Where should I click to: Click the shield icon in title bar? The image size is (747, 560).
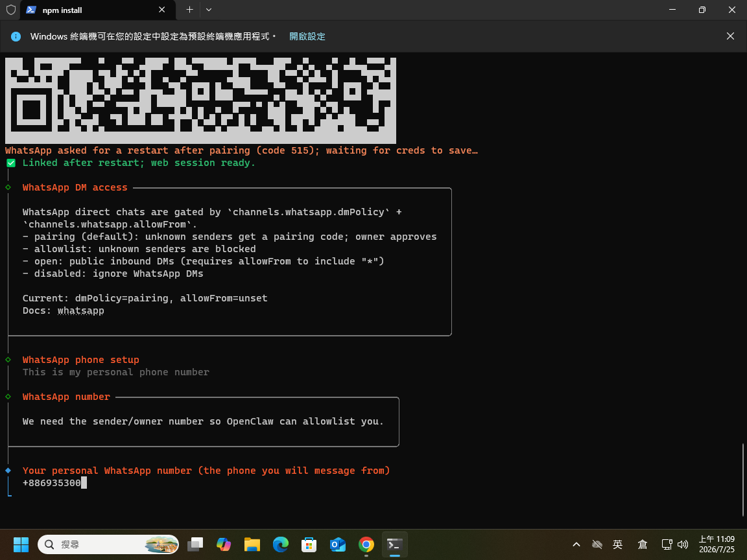click(10, 10)
